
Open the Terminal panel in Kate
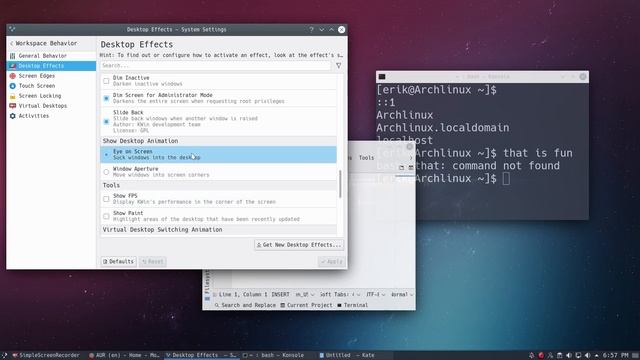[x=353, y=305]
